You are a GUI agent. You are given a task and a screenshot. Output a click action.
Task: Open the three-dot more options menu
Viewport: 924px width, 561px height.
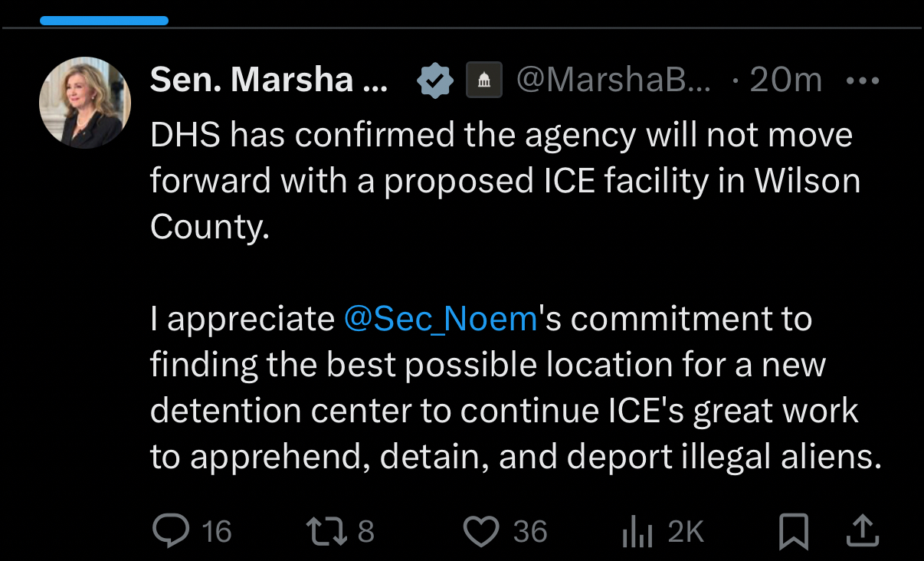click(863, 80)
